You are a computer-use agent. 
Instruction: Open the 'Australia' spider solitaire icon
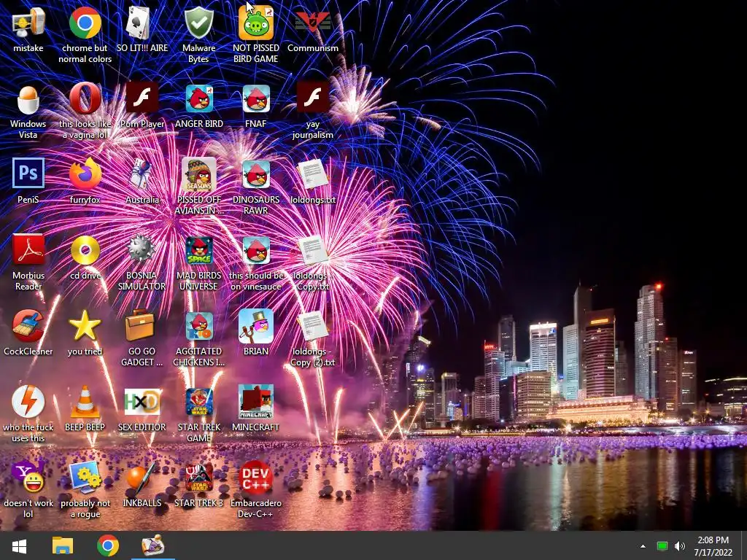142,174
